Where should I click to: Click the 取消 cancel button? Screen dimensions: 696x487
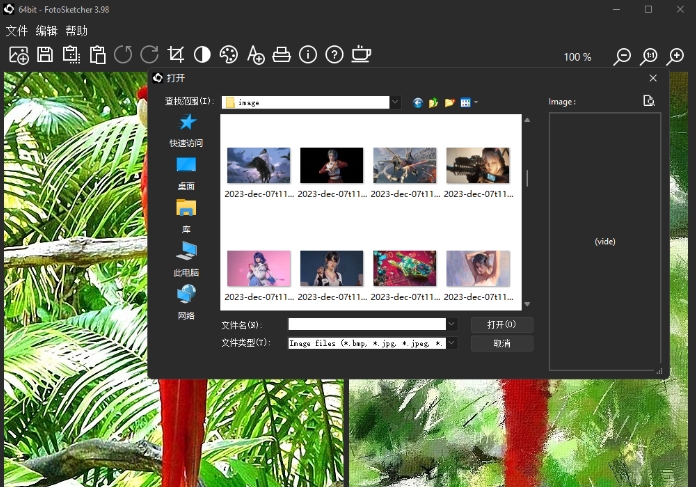[x=501, y=343]
